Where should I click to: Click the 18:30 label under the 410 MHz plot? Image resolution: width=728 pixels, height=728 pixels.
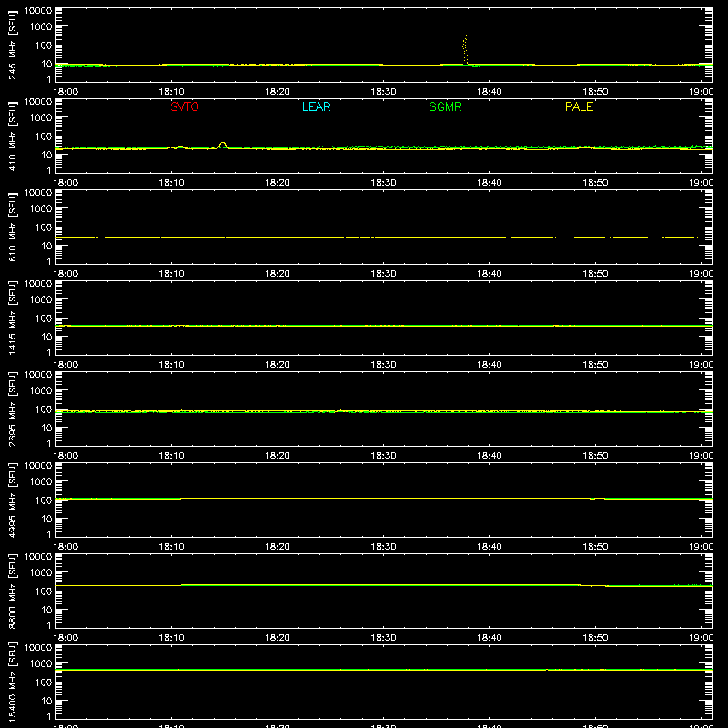pyautogui.click(x=383, y=183)
